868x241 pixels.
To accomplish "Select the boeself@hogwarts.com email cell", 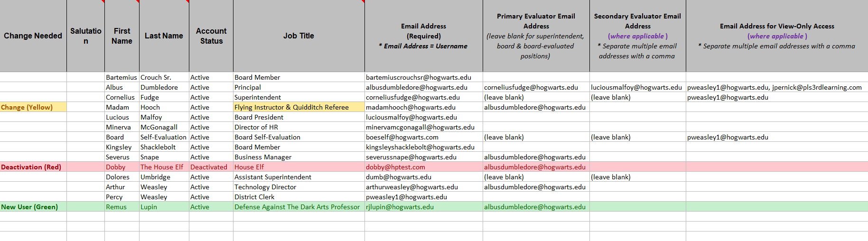I will pyautogui.click(x=402, y=137).
